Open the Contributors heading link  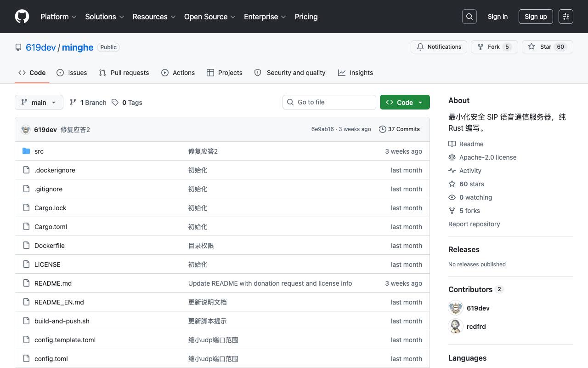(476, 289)
